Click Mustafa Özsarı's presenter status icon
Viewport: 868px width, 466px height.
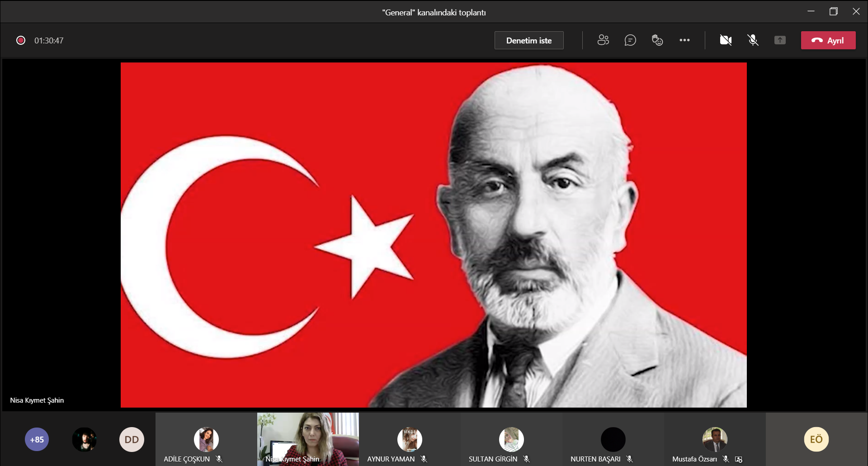click(739, 459)
